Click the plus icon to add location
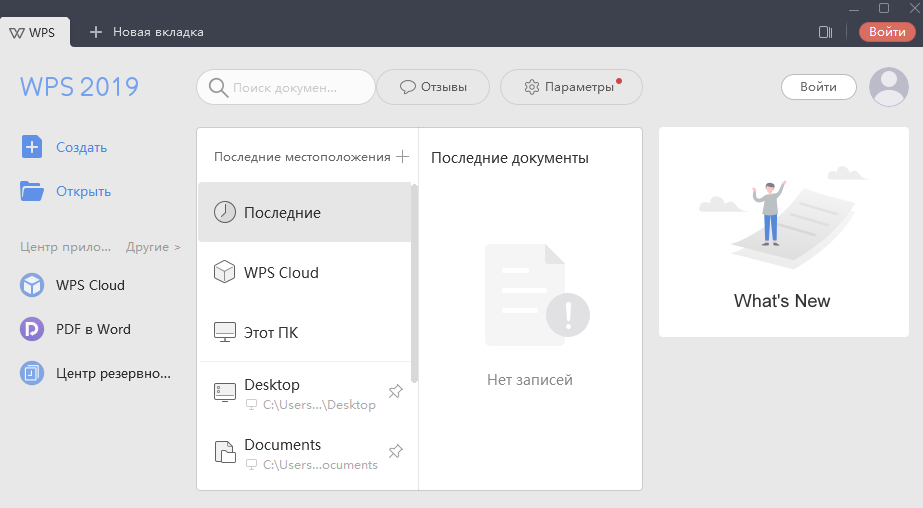The image size is (923, 508). coord(402,157)
